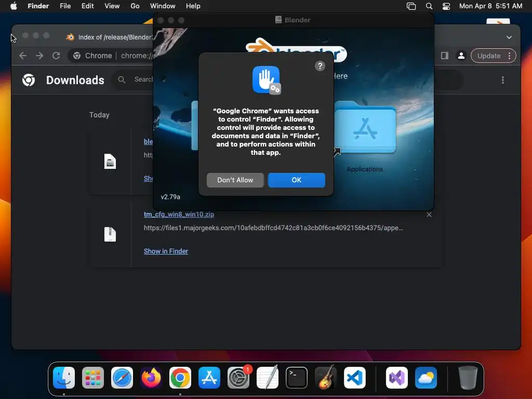Open Control Center in menu bar
Image resolution: width=532 pixels, height=399 pixels.
point(446,6)
